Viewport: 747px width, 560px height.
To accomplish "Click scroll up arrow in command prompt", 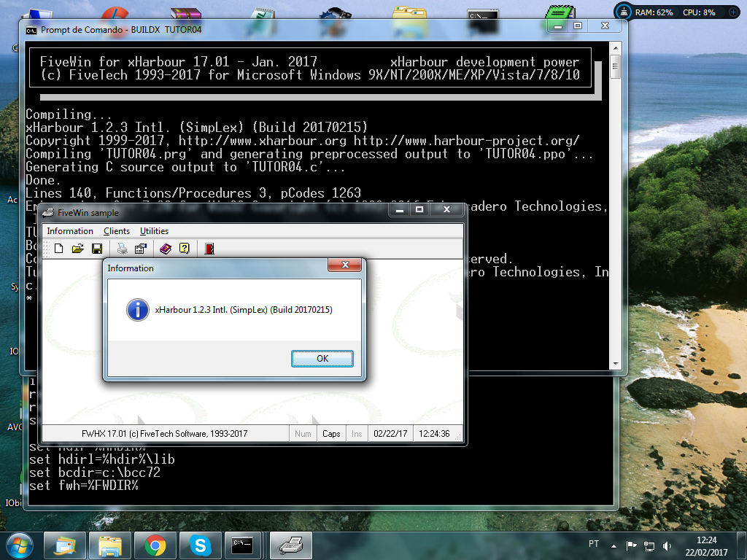I will (x=616, y=48).
